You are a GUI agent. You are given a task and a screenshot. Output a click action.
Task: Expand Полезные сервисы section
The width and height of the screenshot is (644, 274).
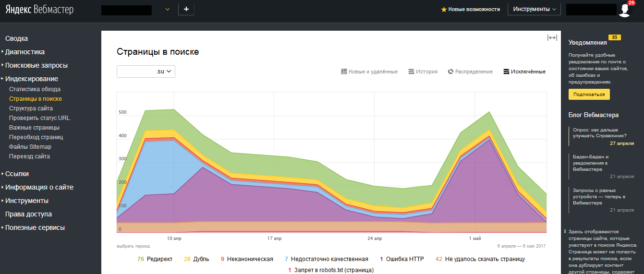click(35, 227)
